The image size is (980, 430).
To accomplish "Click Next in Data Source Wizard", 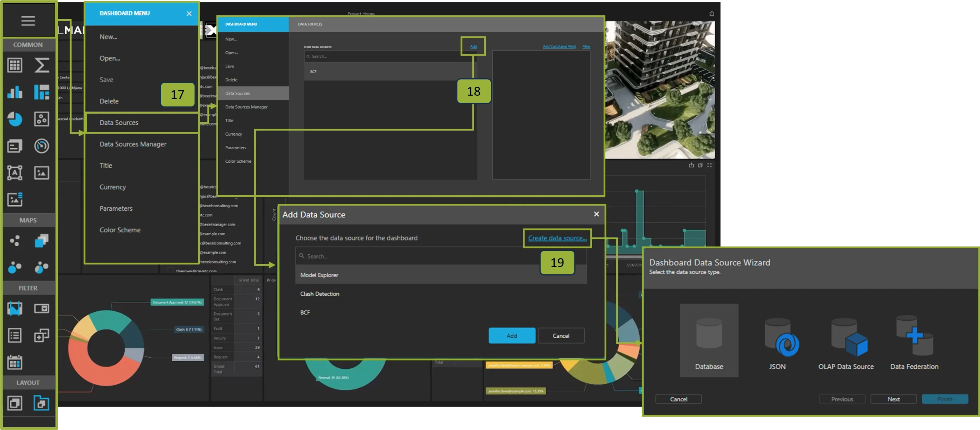I will (893, 399).
